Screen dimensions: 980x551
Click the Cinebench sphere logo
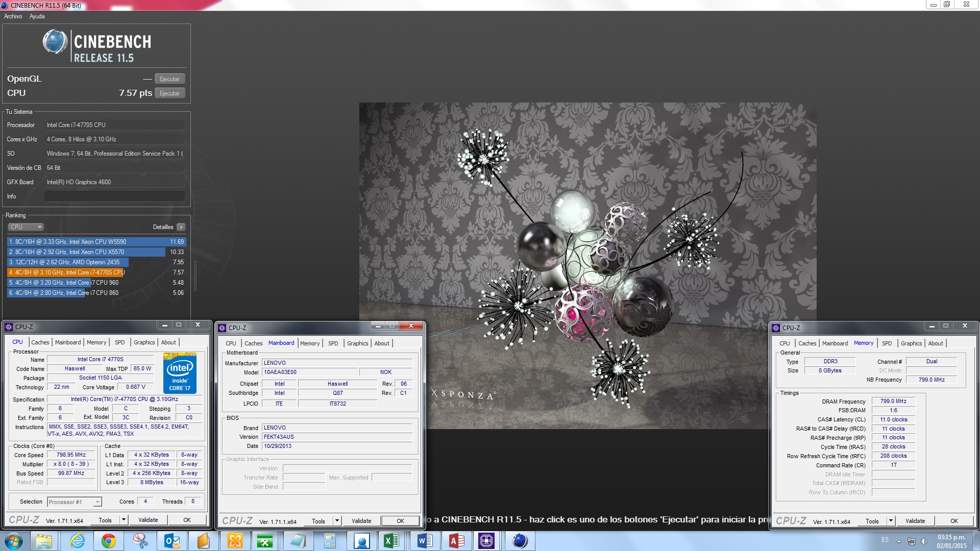tap(55, 42)
